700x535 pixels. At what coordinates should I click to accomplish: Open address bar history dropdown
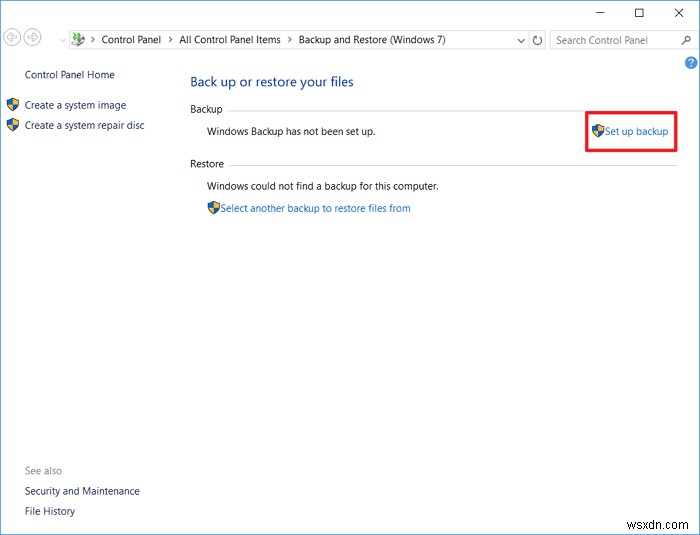[x=521, y=41]
